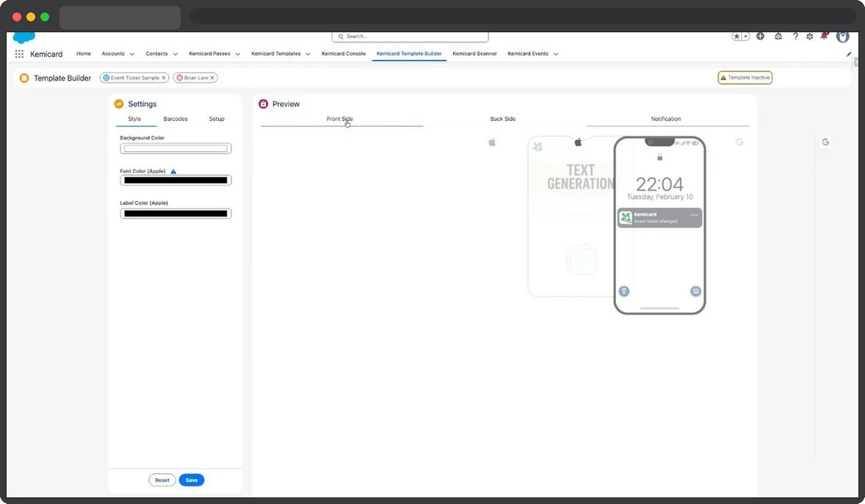Click the Event Ticket Sample pill
Viewport: 865px width, 504px height.
pyautogui.click(x=134, y=78)
